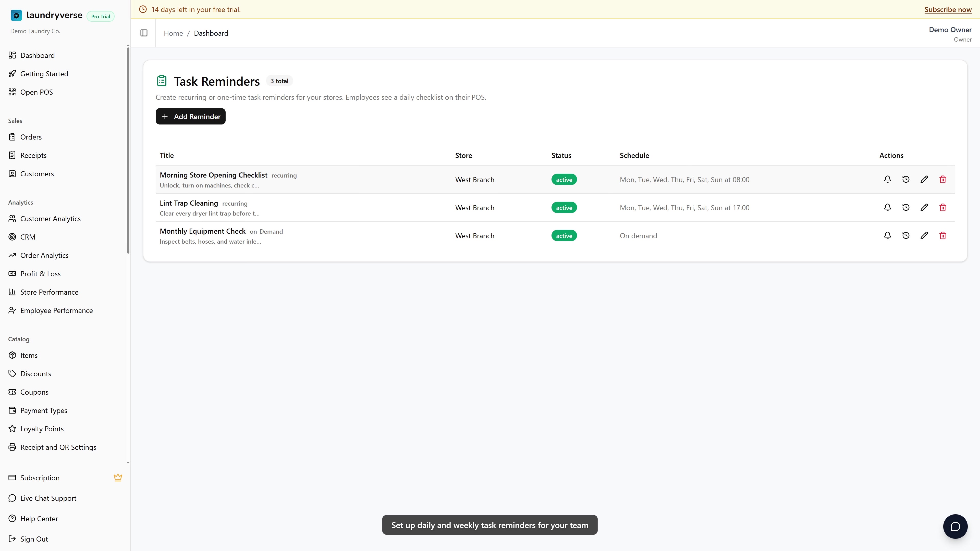The width and height of the screenshot is (980, 551).
Task: Click the Pro Trial badge
Action: 101,16
